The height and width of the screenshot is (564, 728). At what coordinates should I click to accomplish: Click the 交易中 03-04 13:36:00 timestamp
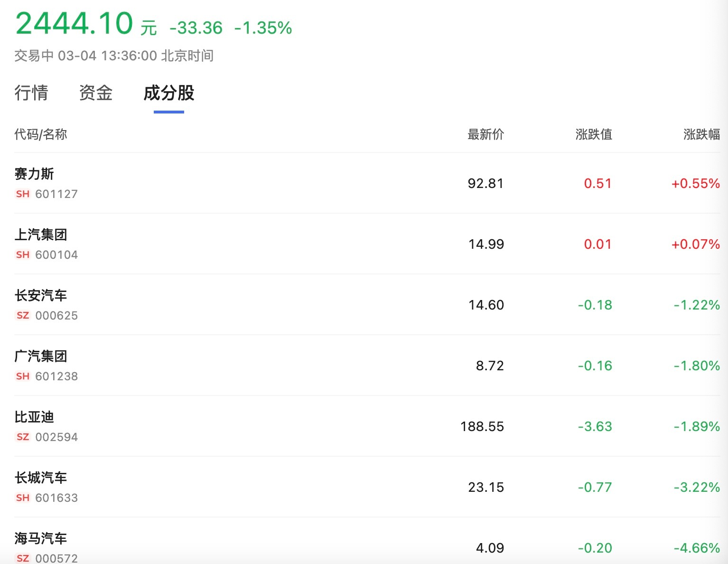[114, 56]
